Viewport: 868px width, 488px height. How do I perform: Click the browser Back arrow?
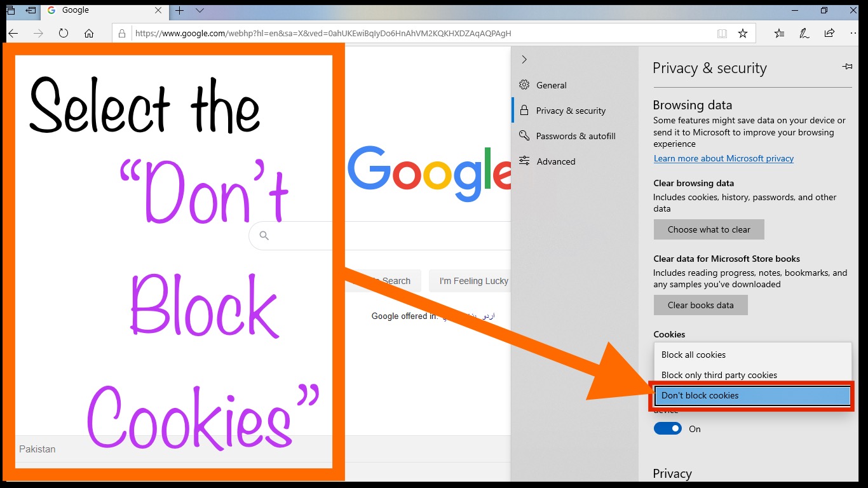pyautogui.click(x=13, y=33)
